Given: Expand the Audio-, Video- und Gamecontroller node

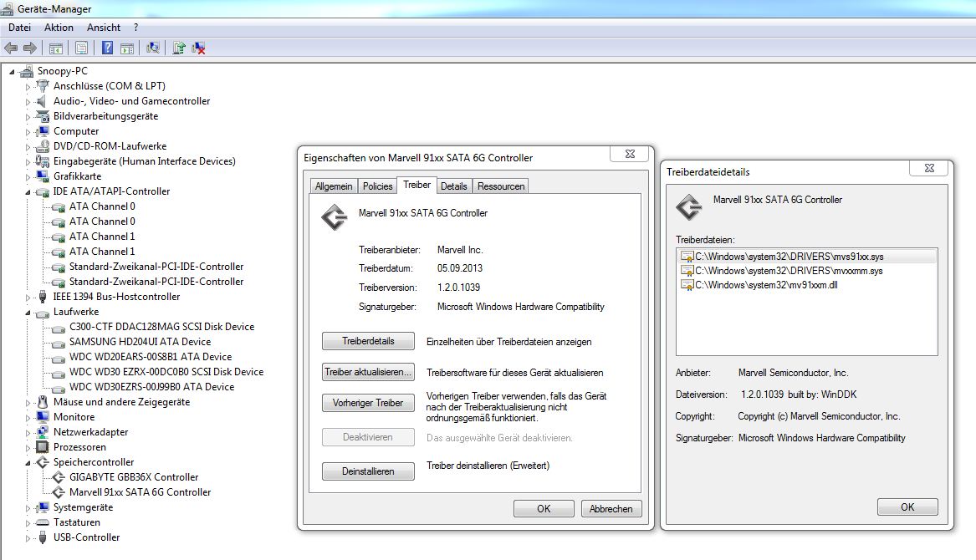Looking at the screenshot, I should pos(28,101).
